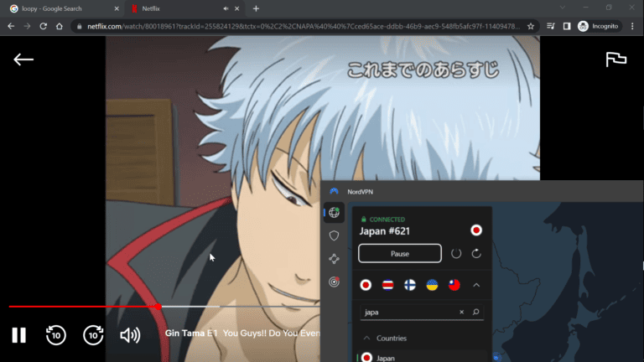Viewport: 644px width, 362px height.
Task: Select the Finland flag recent connection
Action: click(410, 285)
